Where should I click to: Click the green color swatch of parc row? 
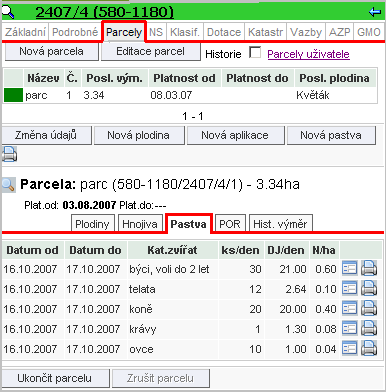click(x=13, y=95)
